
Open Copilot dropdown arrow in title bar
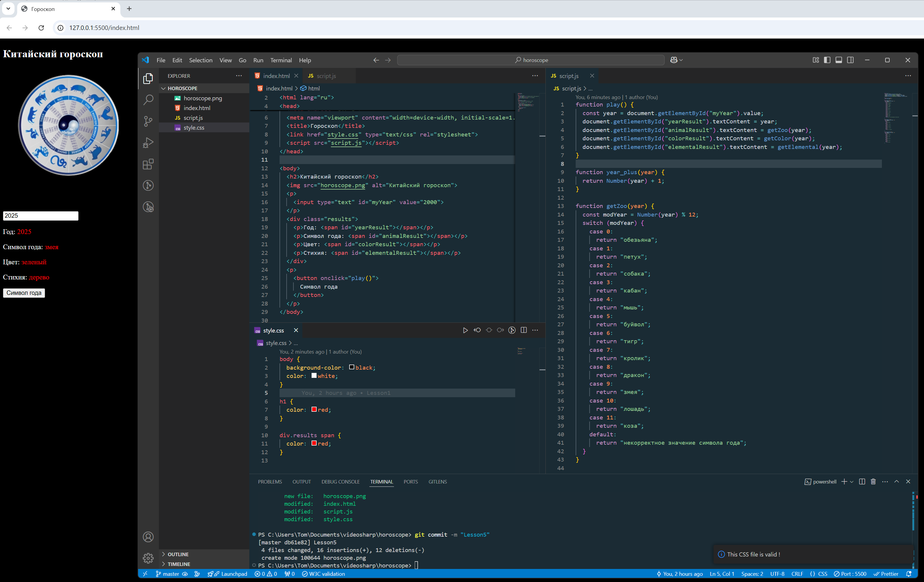pos(681,60)
